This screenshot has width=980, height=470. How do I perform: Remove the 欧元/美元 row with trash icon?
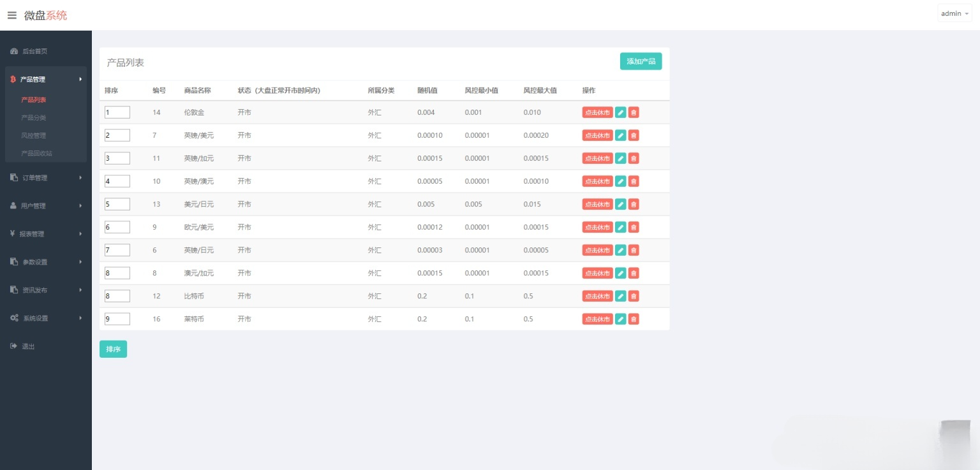(x=634, y=227)
